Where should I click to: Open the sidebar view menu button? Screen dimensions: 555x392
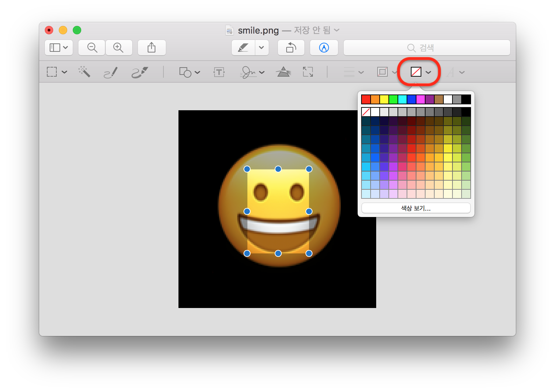click(59, 48)
